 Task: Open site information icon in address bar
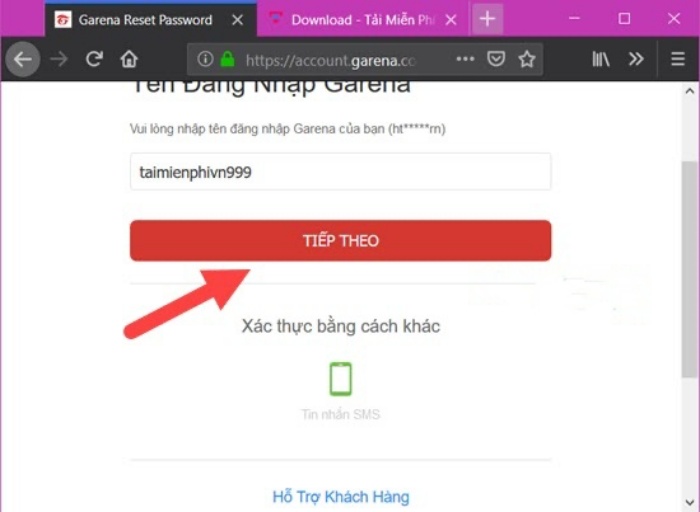[x=205, y=58]
